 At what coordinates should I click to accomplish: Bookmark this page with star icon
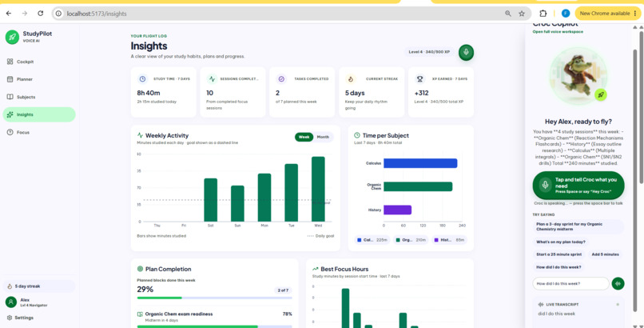point(522,14)
